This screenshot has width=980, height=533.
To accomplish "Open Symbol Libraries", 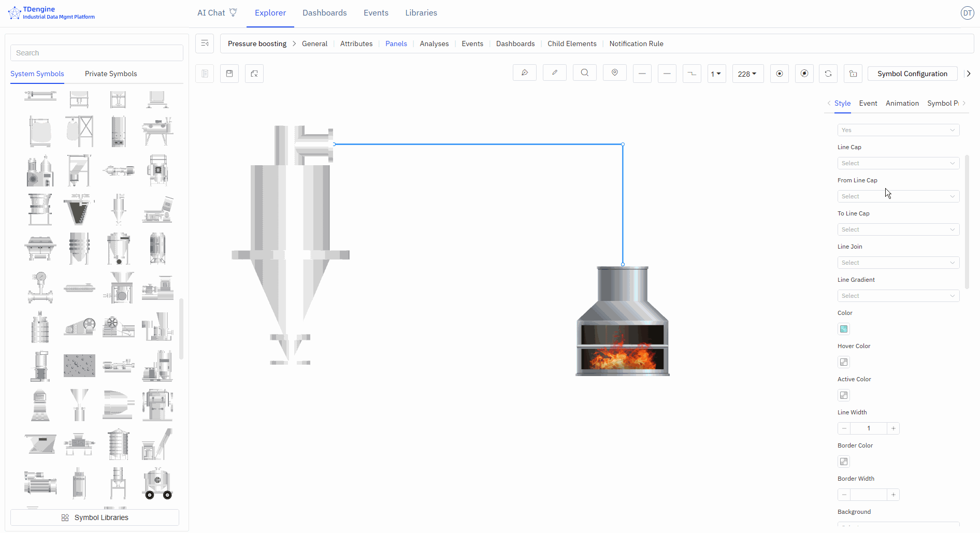I will 95,517.
